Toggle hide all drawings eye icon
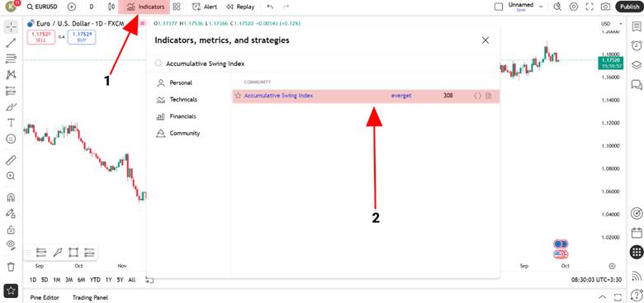 11,245
